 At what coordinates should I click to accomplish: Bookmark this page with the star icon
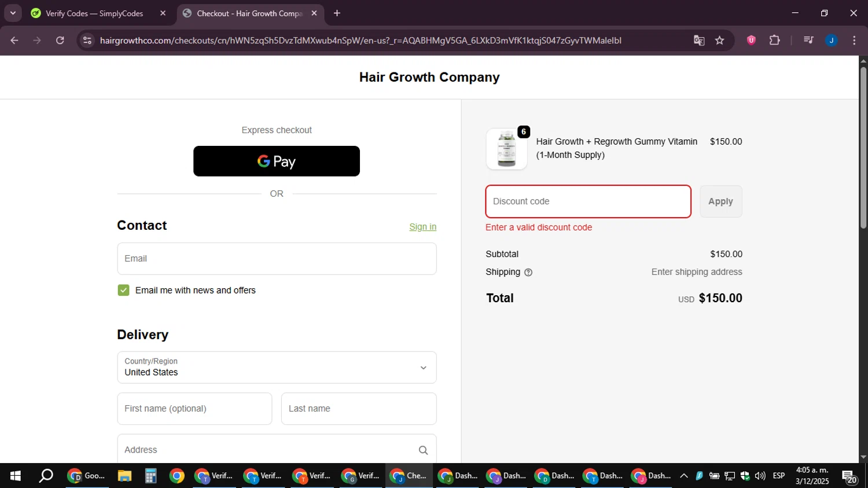[719, 41]
